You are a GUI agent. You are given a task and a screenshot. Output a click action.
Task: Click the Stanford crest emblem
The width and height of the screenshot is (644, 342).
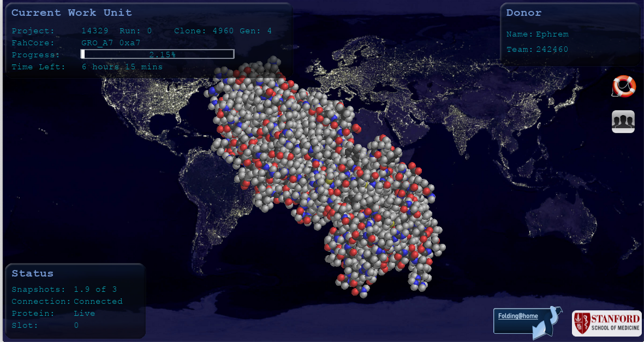[x=583, y=323]
